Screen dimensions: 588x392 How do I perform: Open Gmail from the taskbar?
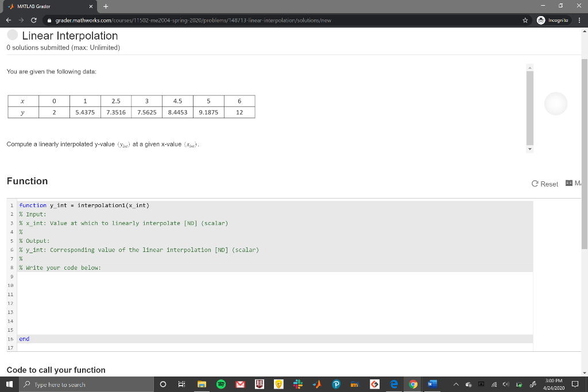240,384
